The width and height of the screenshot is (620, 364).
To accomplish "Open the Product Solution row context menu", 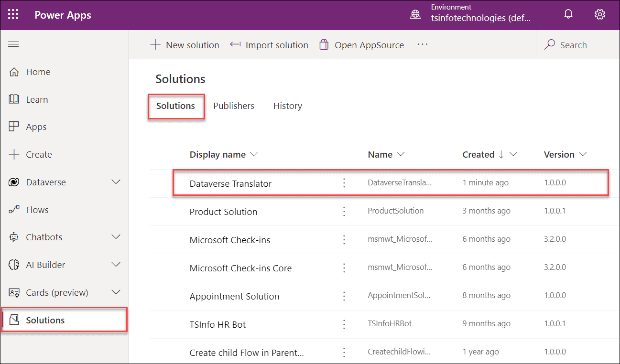I will click(x=344, y=211).
